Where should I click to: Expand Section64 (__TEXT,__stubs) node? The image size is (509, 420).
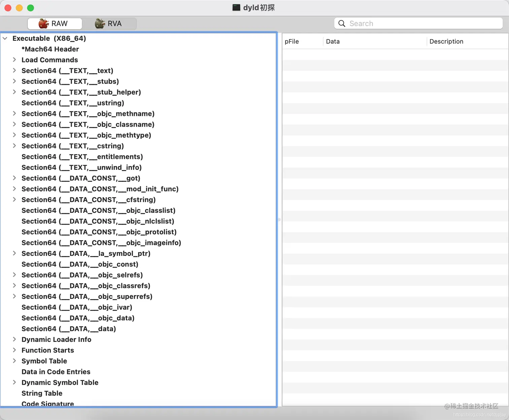click(x=14, y=81)
